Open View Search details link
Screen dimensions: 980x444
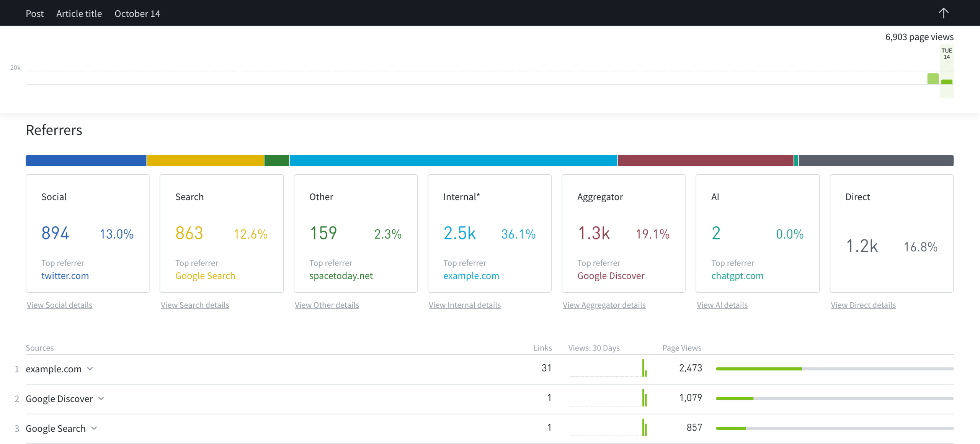point(195,305)
